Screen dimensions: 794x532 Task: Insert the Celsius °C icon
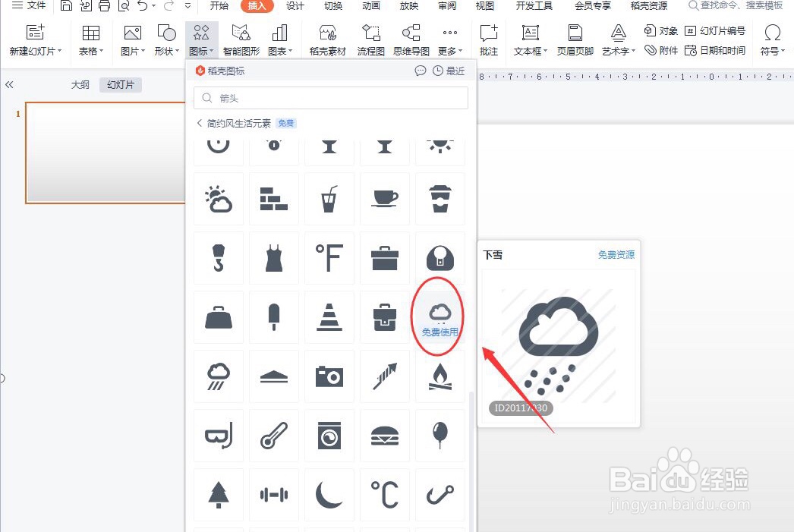coord(384,495)
